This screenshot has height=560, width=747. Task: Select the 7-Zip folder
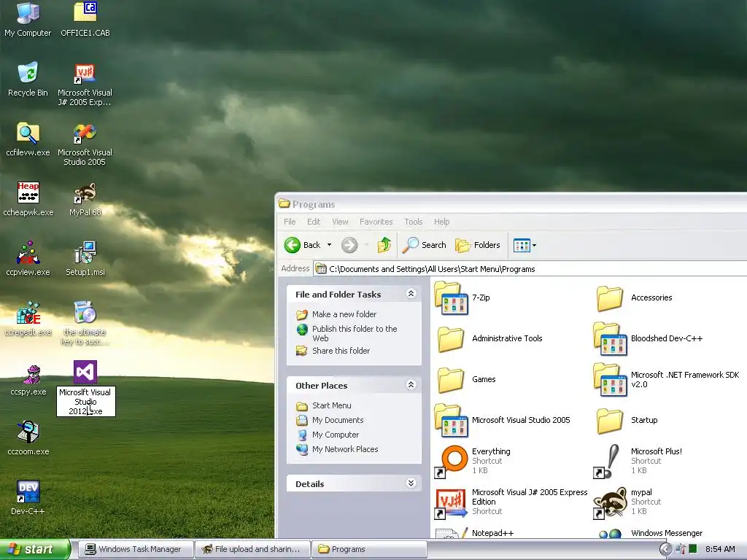[462, 298]
